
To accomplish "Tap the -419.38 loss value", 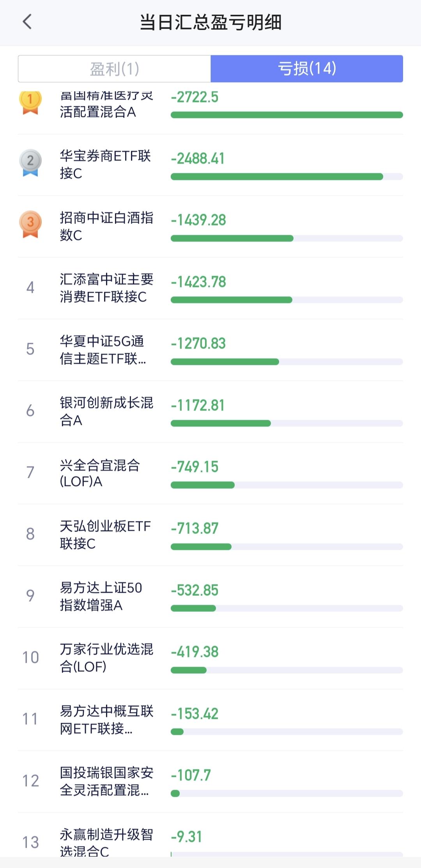I will click(x=195, y=651).
